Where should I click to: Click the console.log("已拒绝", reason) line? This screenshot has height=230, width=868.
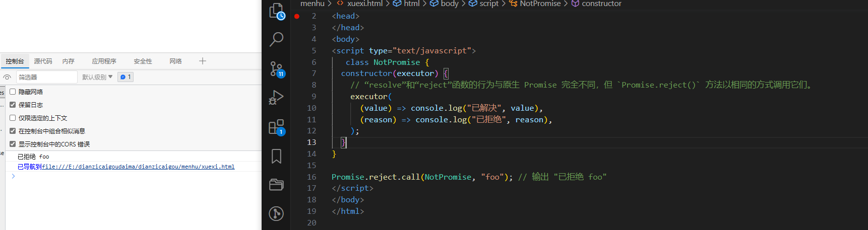click(456, 120)
